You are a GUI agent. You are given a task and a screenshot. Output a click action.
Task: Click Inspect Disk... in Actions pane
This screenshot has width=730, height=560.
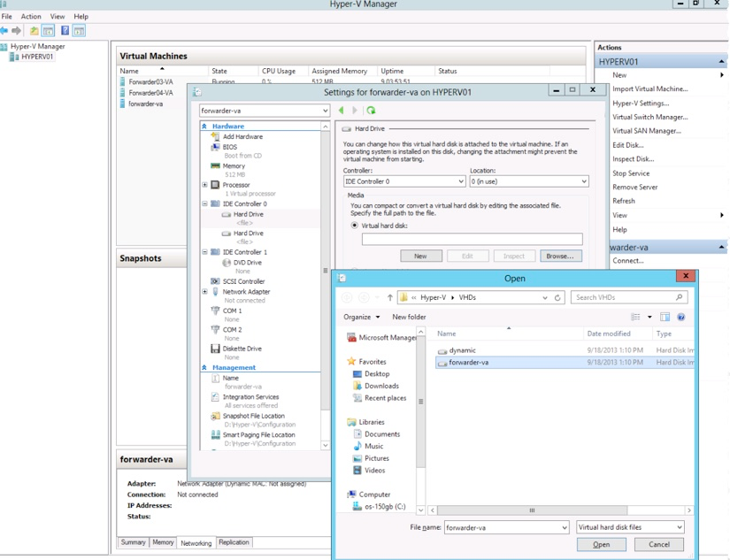point(634,159)
